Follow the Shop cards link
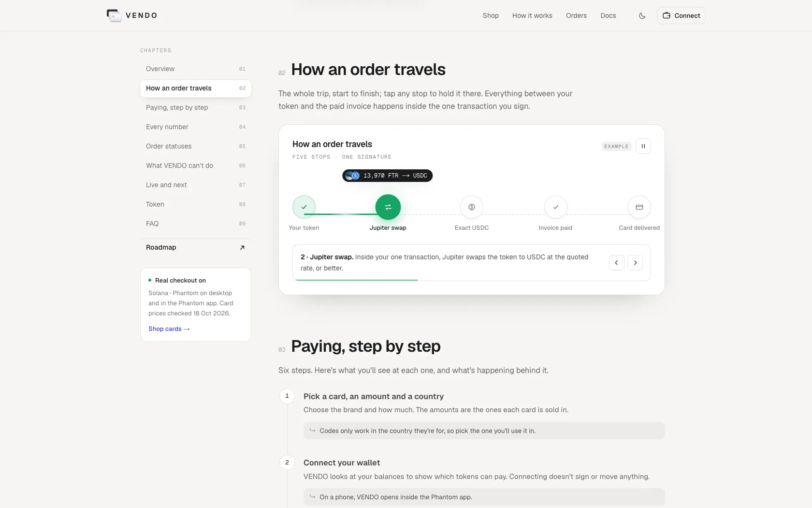Image resolution: width=812 pixels, height=508 pixels. (x=169, y=329)
